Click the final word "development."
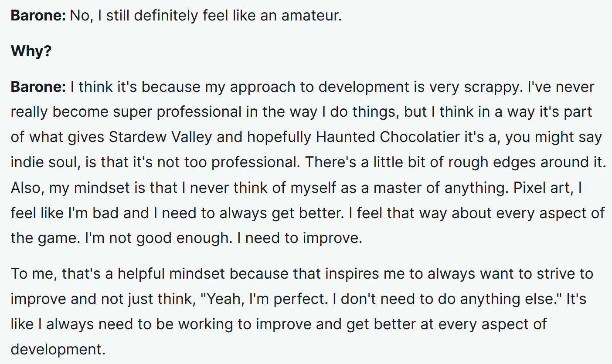 (58, 350)
